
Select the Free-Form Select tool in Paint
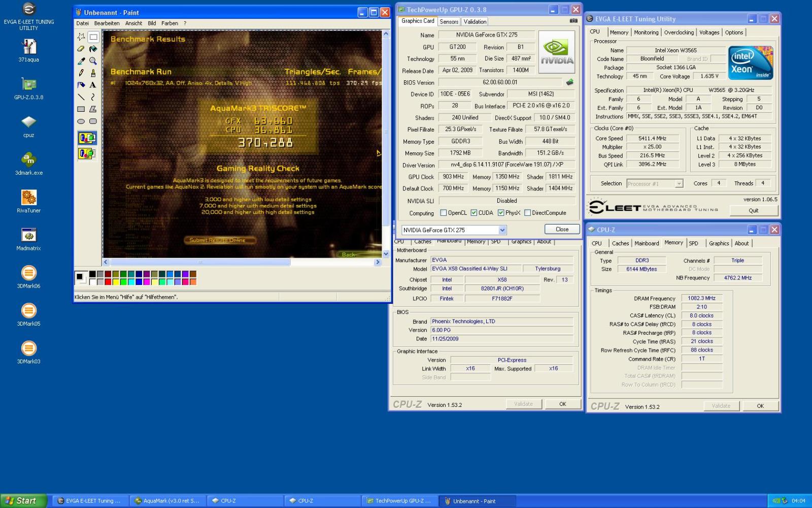(81, 37)
